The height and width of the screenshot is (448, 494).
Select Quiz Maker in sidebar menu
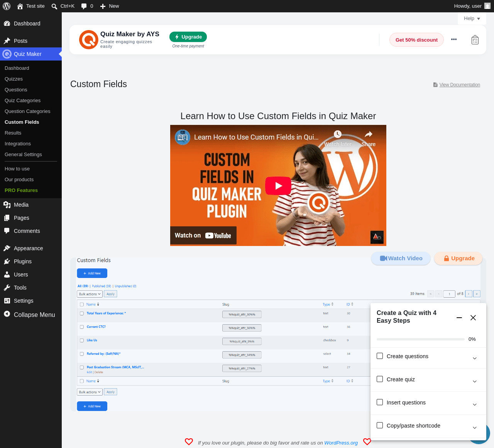[x=31, y=54]
